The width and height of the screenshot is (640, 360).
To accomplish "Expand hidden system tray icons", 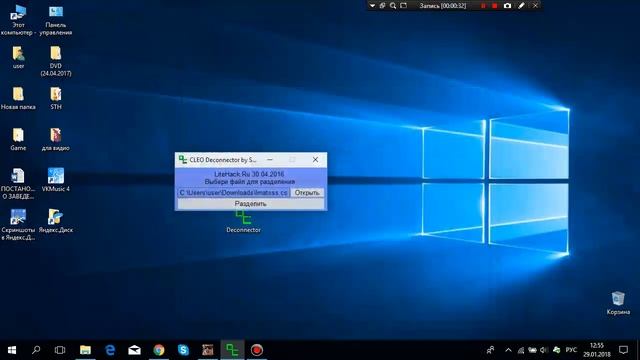I will [x=508, y=350].
